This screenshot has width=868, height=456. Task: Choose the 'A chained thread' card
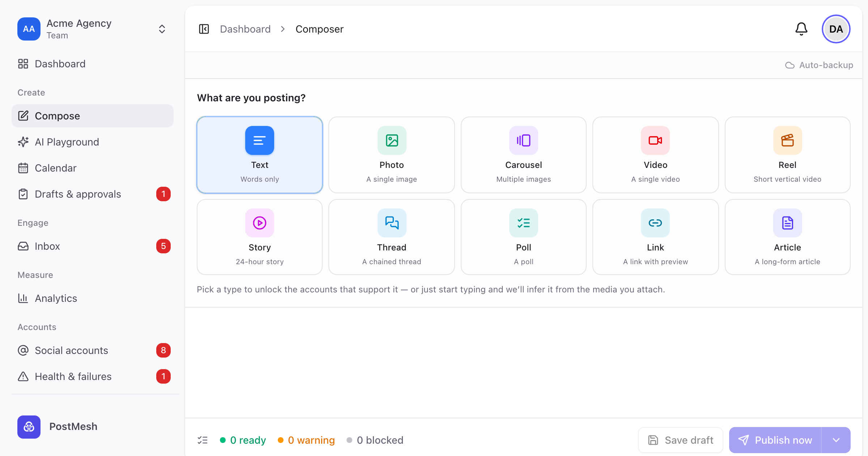point(392,237)
